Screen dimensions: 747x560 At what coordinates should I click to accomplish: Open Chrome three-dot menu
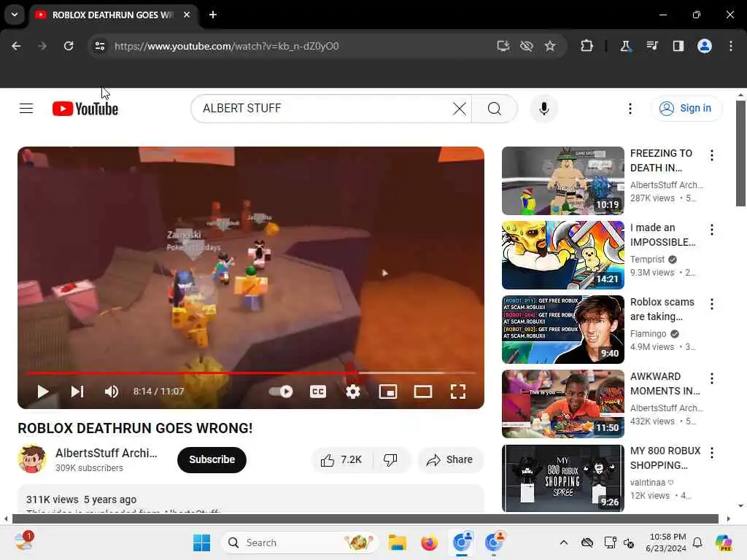point(731,46)
